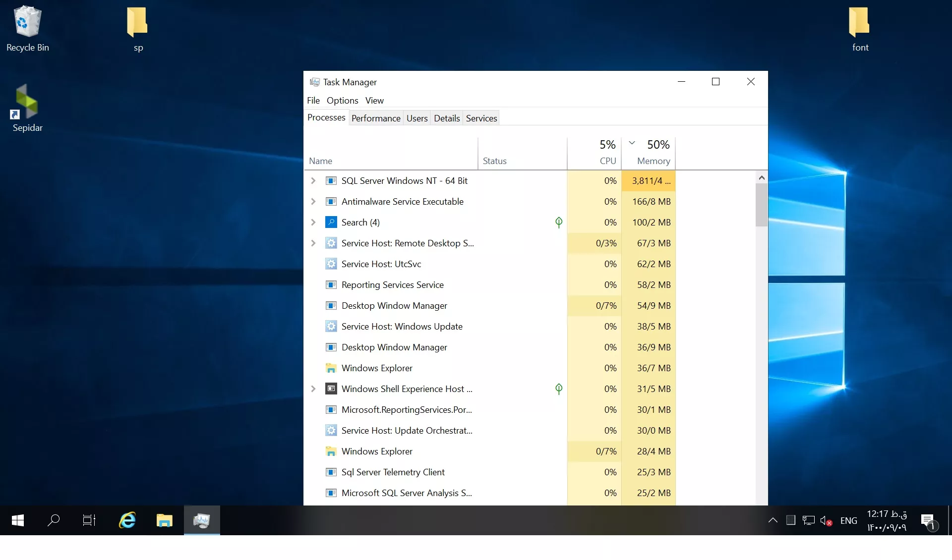Click the muted volume tray icon

point(826,520)
